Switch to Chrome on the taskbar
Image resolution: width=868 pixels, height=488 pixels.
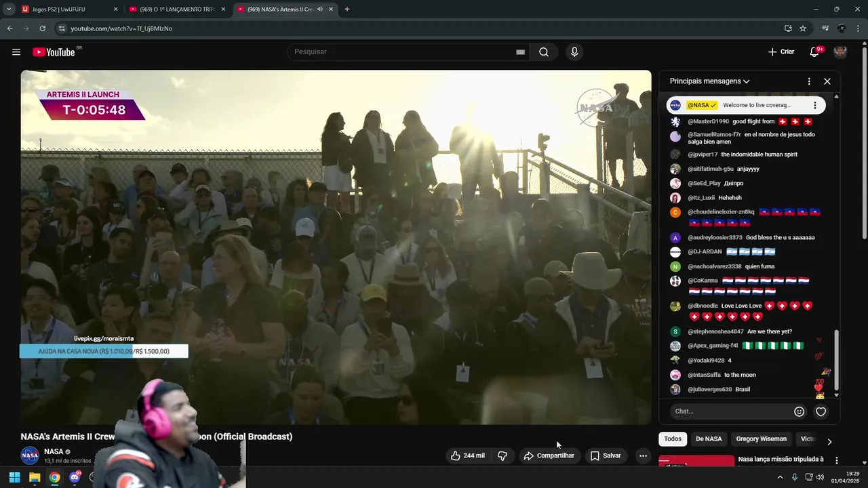point(54,477)
